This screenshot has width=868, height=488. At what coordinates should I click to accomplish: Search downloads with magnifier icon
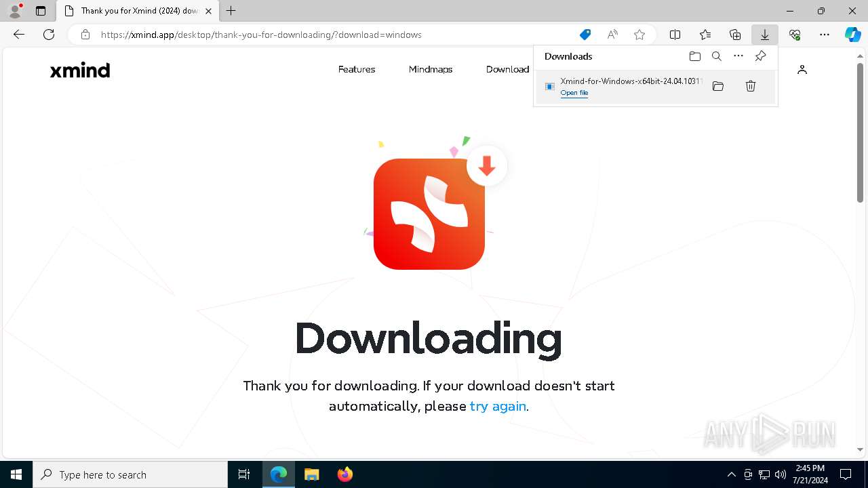tap(717, 56)
